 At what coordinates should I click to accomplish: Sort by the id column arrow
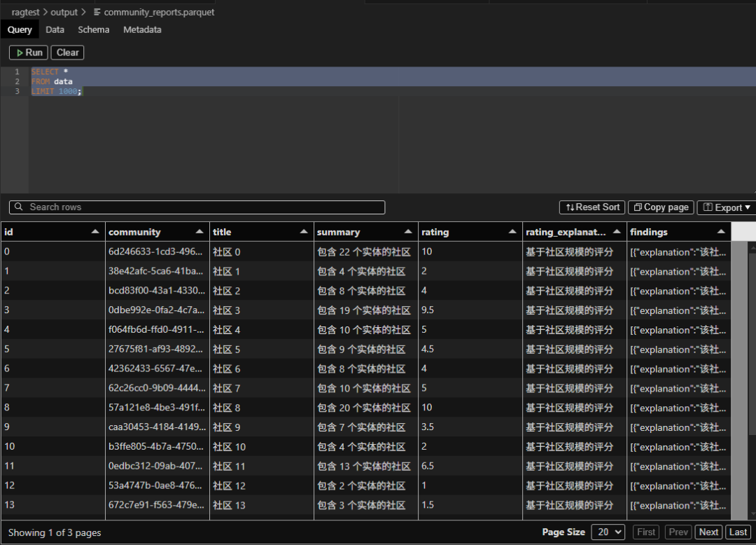coord(95,232)
